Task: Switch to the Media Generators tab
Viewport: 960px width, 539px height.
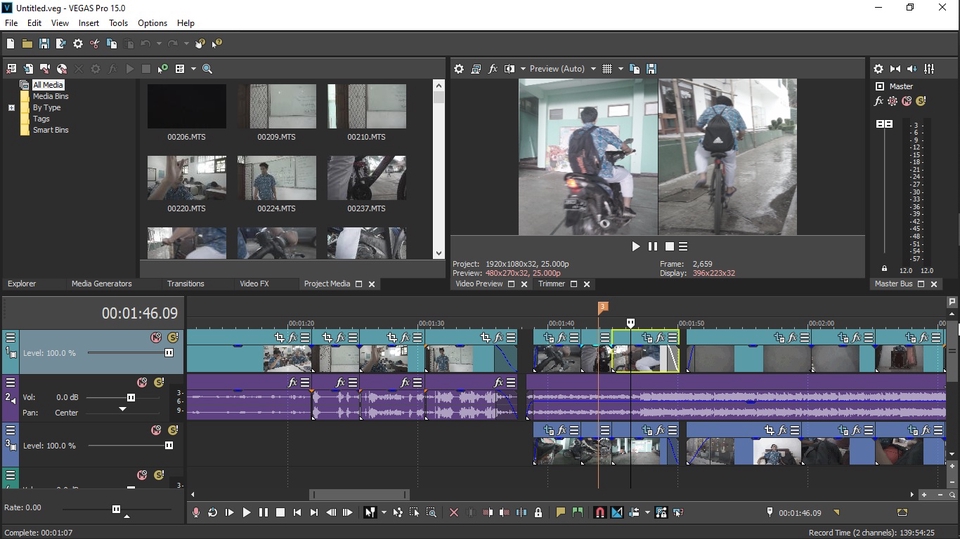Action: pos(102,284)
